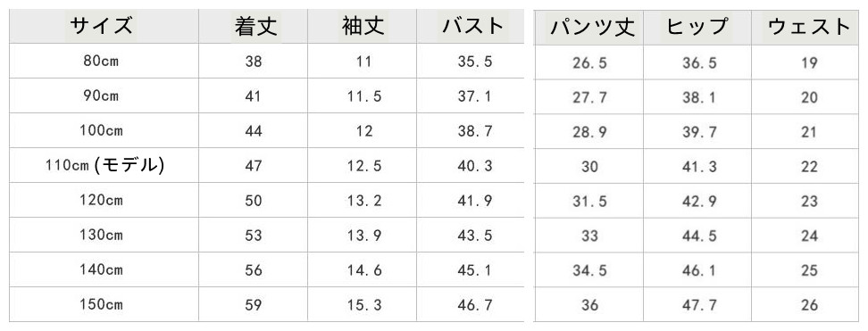Click the ヒップ value 36.5
The image size is (868, 331).
click(x=699, y=63)
